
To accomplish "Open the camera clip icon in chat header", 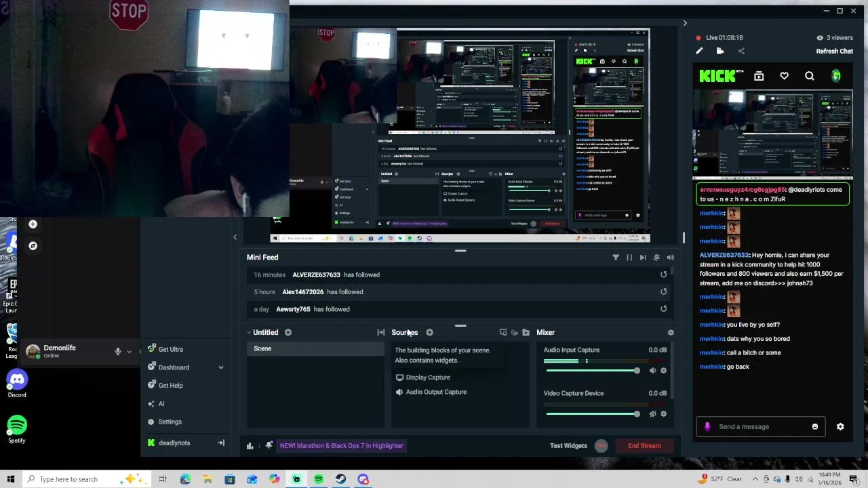I will (x=720, y=51).
